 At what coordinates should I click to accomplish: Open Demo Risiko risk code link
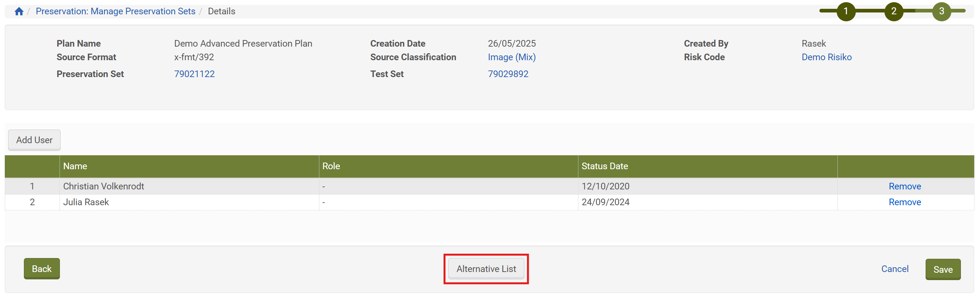(826, 57)
